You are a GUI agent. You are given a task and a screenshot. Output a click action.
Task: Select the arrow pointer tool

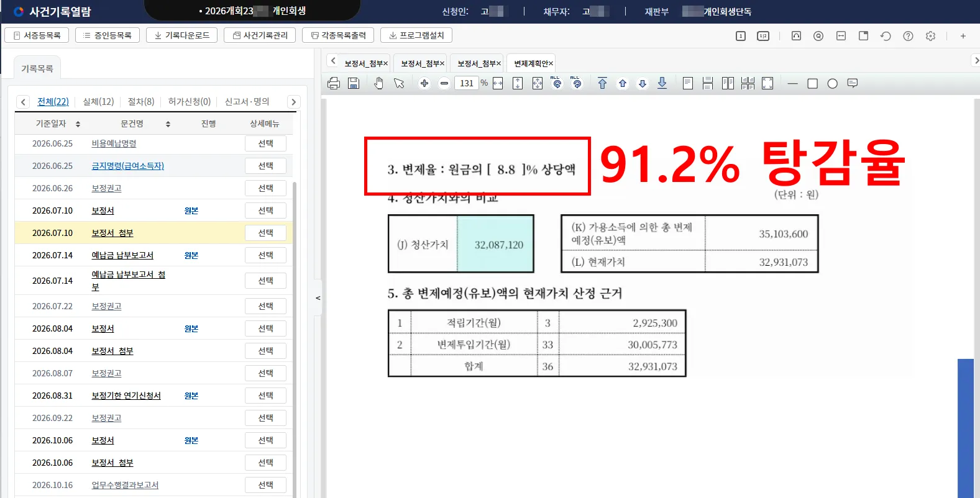click(399, 83)
